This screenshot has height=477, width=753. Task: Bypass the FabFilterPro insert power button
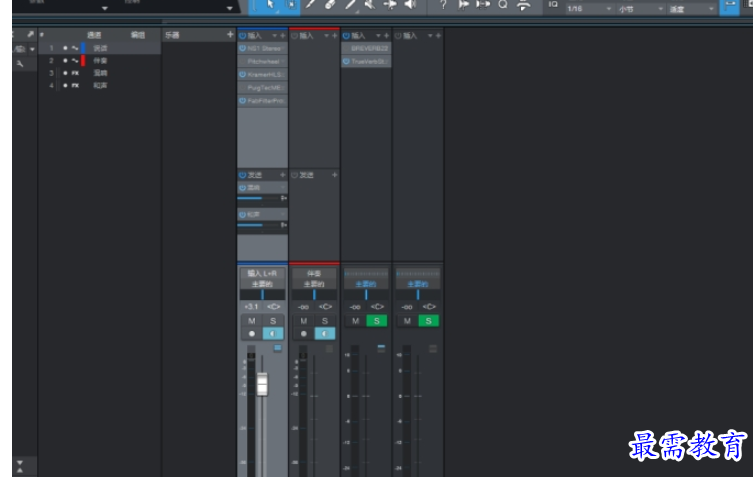(x=243, y=101)
